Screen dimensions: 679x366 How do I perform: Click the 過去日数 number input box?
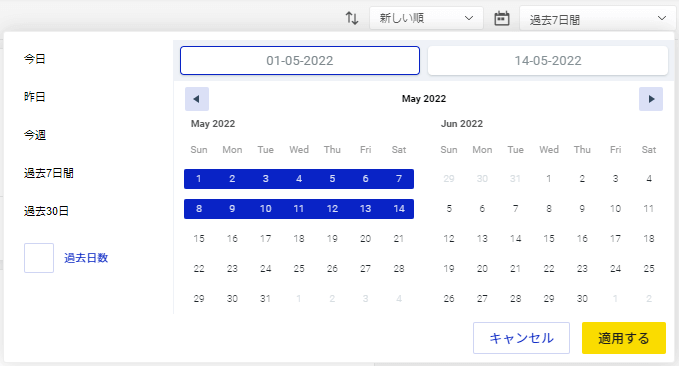[x=39, y=258]
